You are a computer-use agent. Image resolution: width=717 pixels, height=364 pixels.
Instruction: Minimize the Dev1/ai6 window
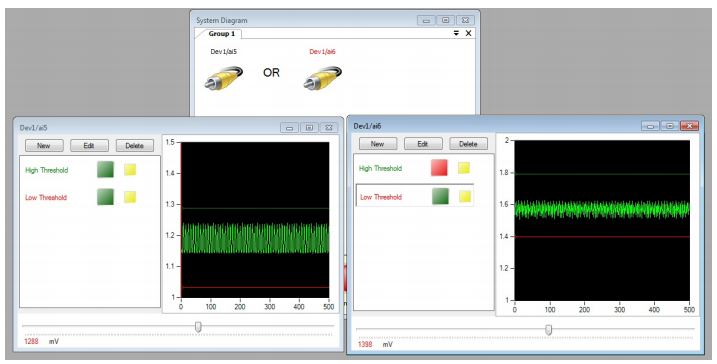[x=651, y=126]
